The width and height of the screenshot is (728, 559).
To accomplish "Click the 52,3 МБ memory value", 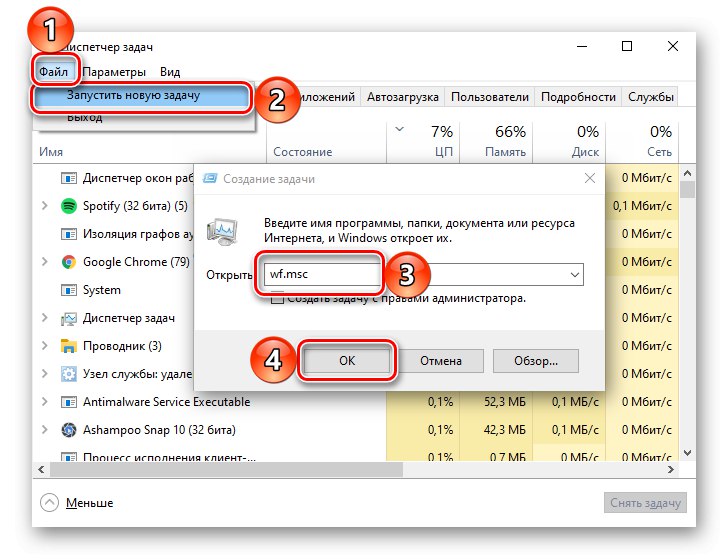I will pos(504,402).
